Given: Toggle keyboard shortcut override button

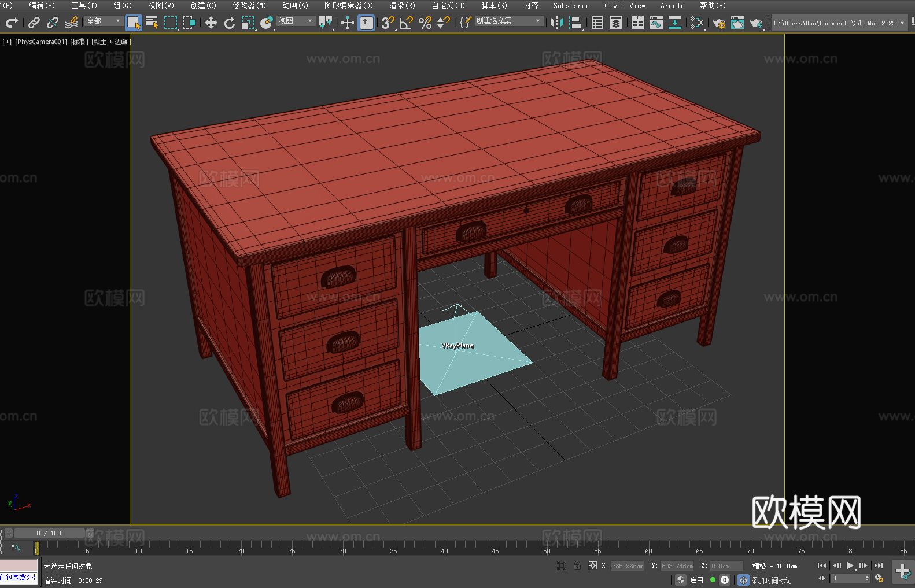Looking at the screenshot, I should click(x=366, y=23).
